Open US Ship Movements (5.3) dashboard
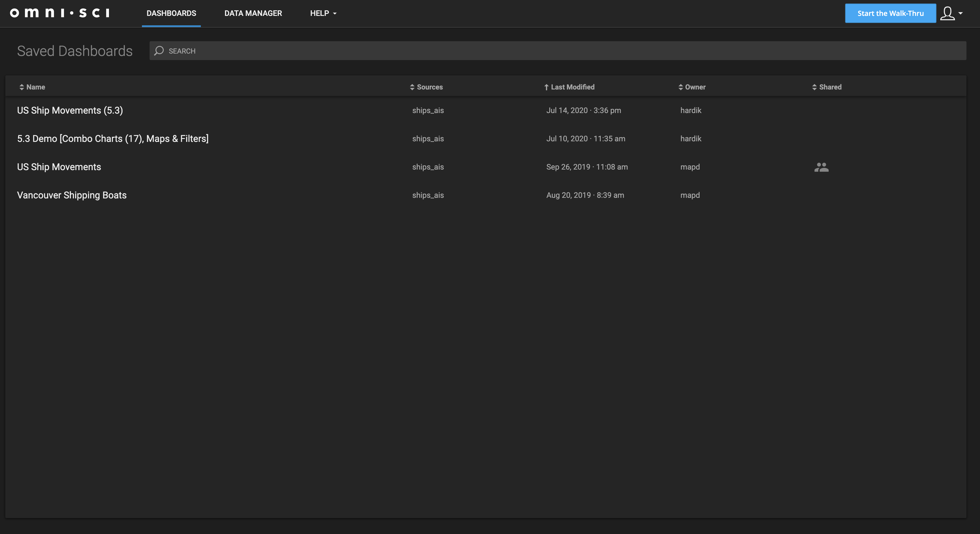The image size is (980, 534). [70, 110]
